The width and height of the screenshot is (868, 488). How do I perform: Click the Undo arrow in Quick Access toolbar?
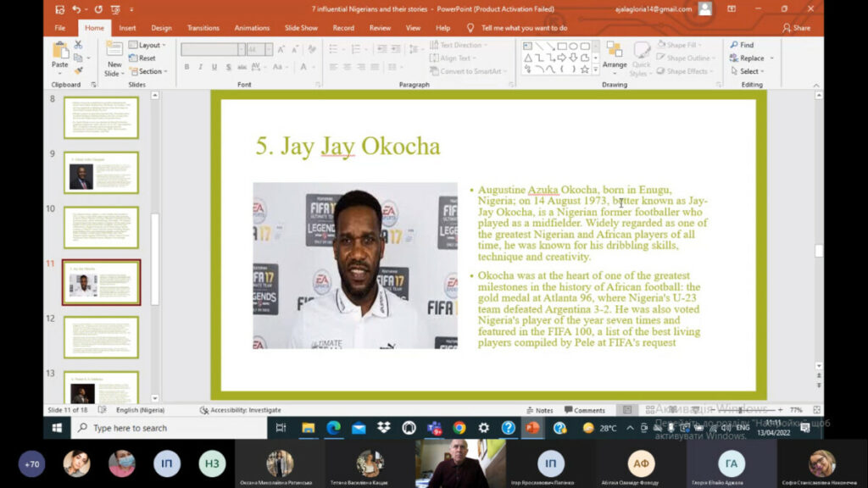(76, 9)
